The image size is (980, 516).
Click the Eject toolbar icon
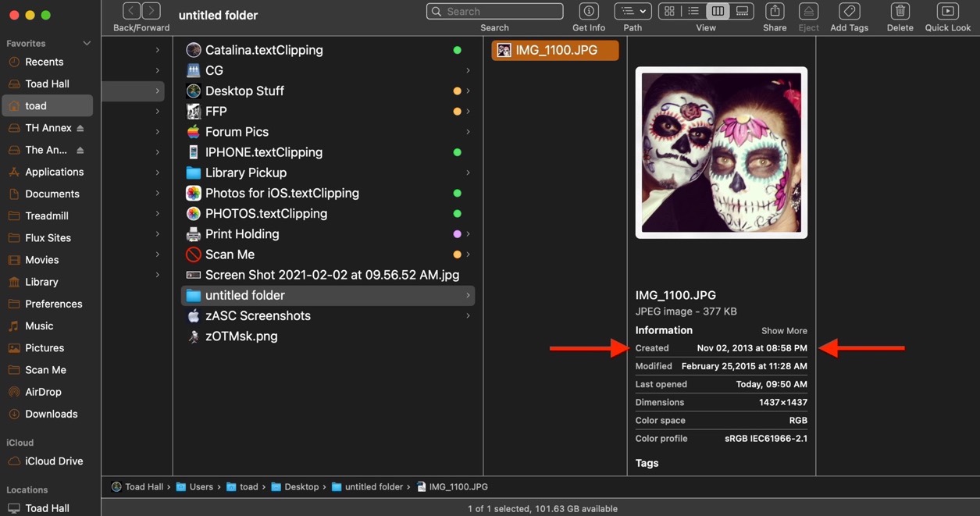pyautogui.click(x=809, y=11)
